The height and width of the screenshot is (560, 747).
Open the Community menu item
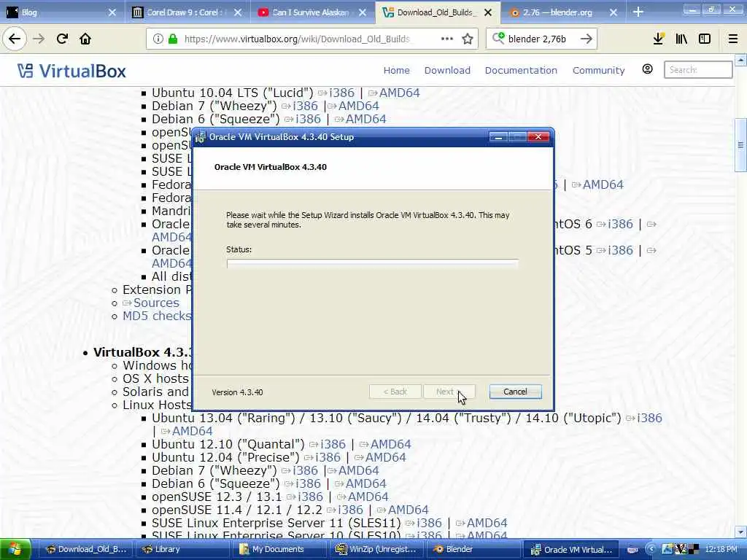598,71
